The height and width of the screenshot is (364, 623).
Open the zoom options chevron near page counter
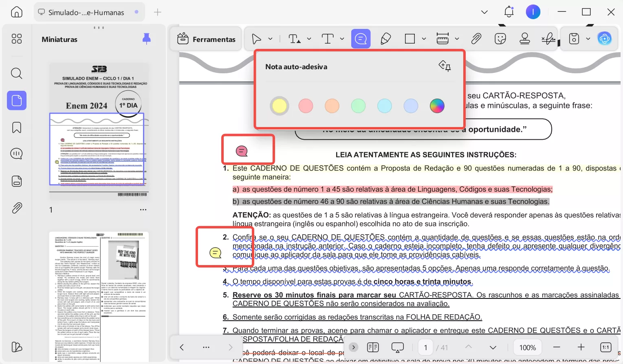(493, 347)
